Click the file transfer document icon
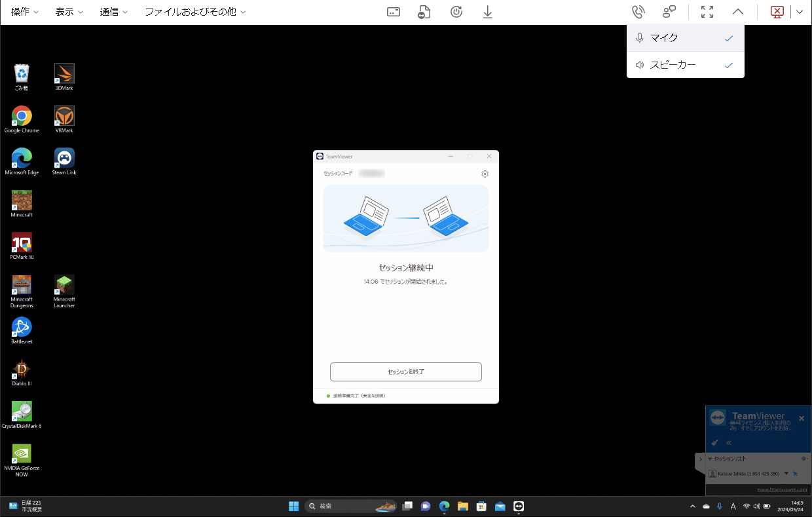This screenshot has width=812, height=517. click(424, 12)
